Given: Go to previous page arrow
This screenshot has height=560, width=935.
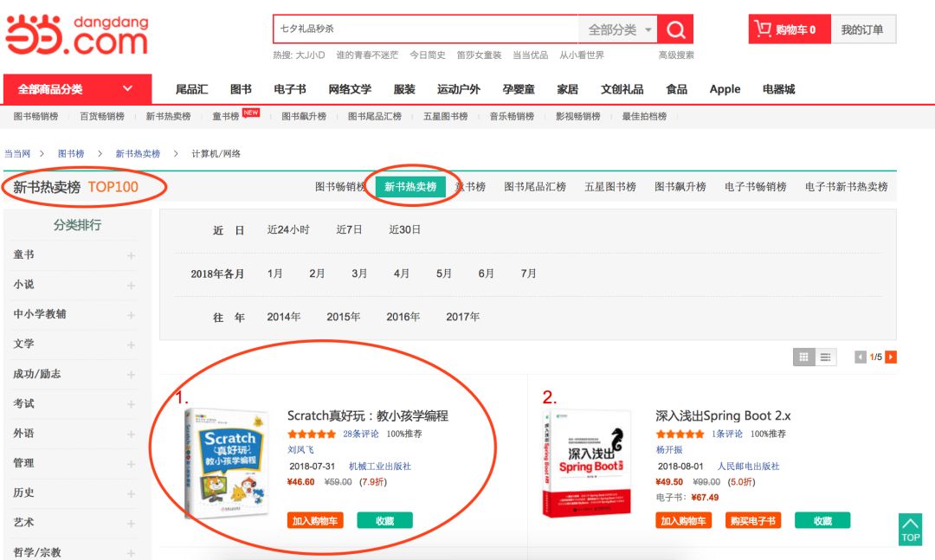Looking at the screenshot, I should pyautogui.click(x=861, y=357).
